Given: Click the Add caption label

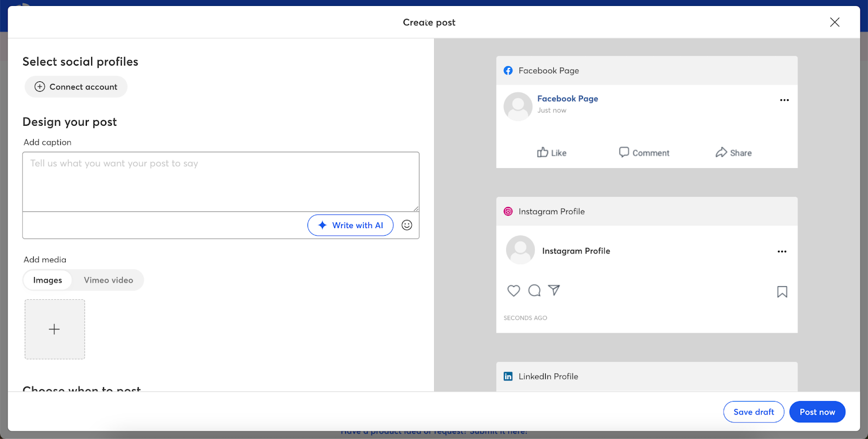Looking at the screenshot, I should [x=47, y=142].
